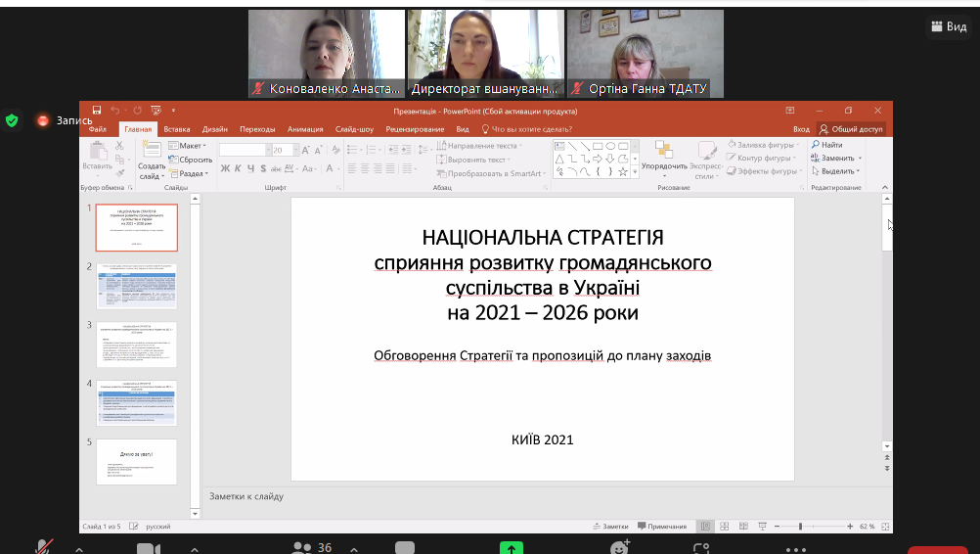Expand the shapes gallery more arrow

tap(635, 172)
